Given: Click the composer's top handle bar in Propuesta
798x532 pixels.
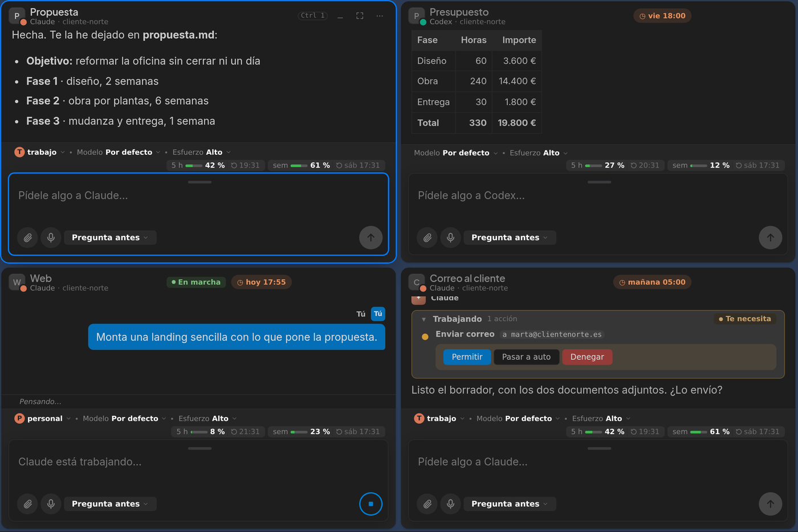Looking at the screenshot, I should (x=199, y=182).
